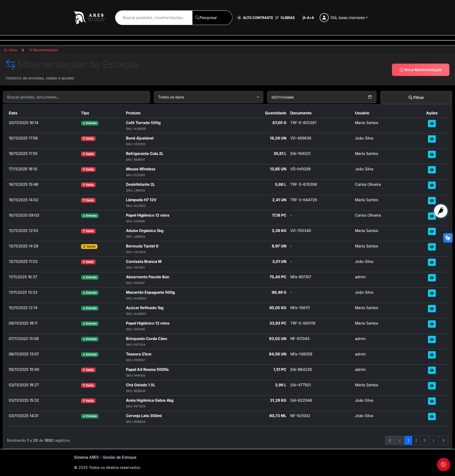Go to first page of results
The width and height of the screenshot is (455, 476).
(390, 440)
